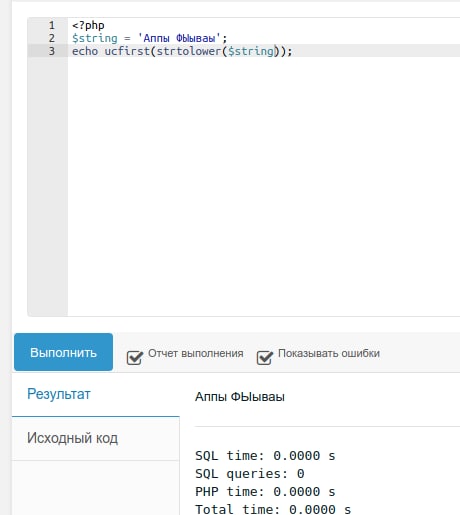Select line number 3 in gutter
460x515 pixels.
tap(52, 51)
